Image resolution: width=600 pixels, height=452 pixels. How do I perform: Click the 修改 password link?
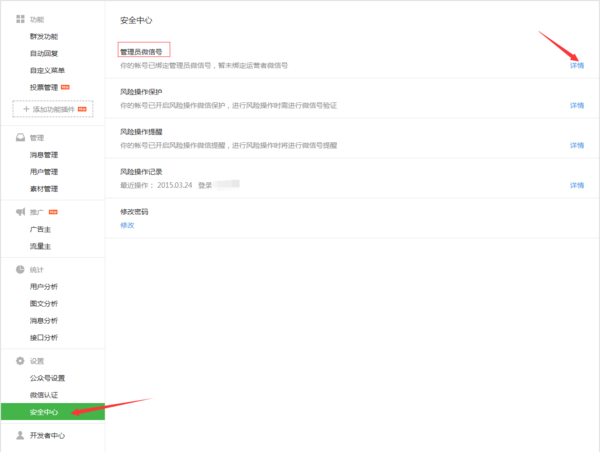[127, 225]
